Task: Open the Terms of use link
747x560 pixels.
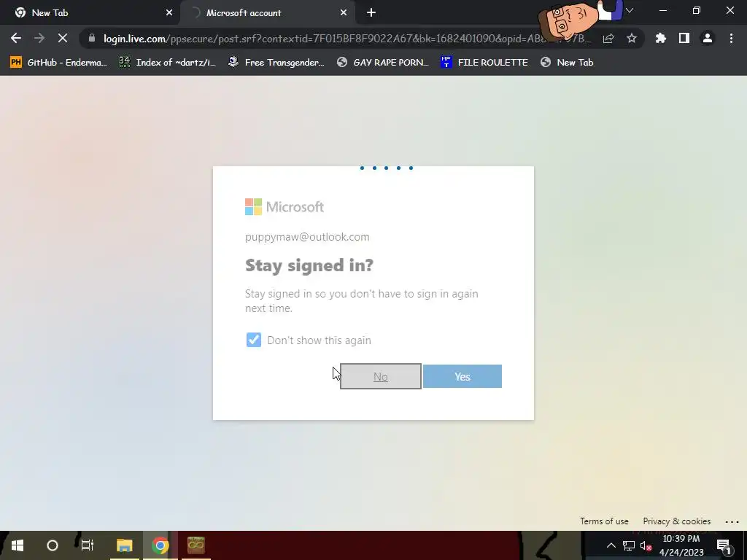Action: [604, 521]
